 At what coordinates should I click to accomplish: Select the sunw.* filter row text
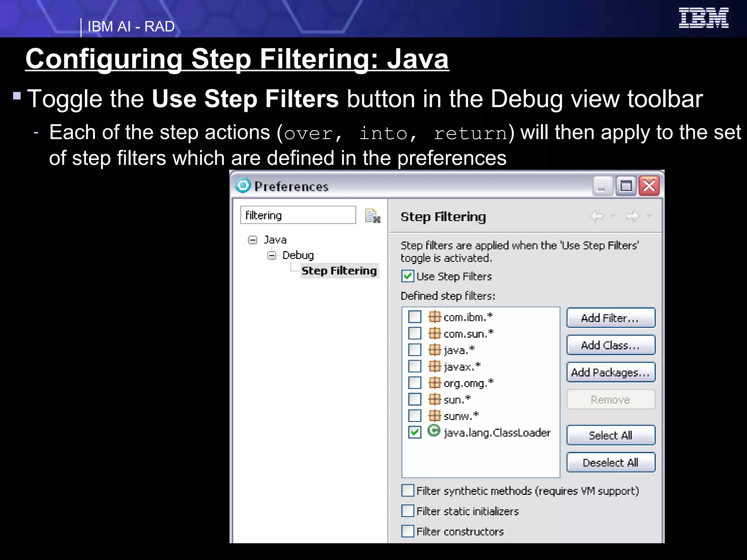click(461, 416)
